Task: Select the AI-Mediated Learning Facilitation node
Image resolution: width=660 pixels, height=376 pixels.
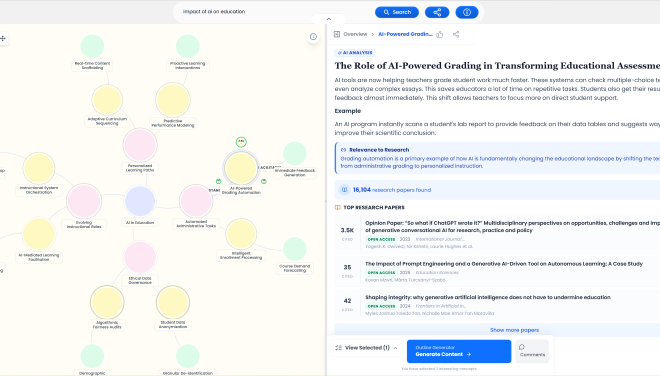Action: point(39,234)
